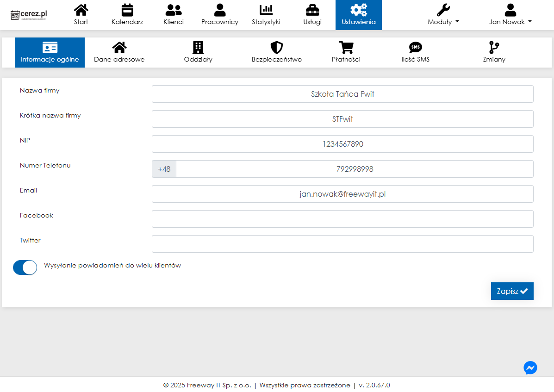Click the Ilość SMS bubble icon
This screenshot has height=392, width=554.
tap(416, 48)
